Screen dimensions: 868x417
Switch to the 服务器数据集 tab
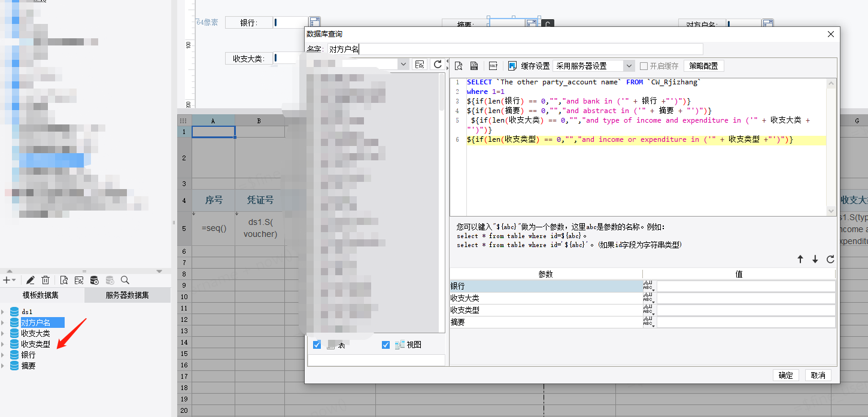[x=127, y=295]
